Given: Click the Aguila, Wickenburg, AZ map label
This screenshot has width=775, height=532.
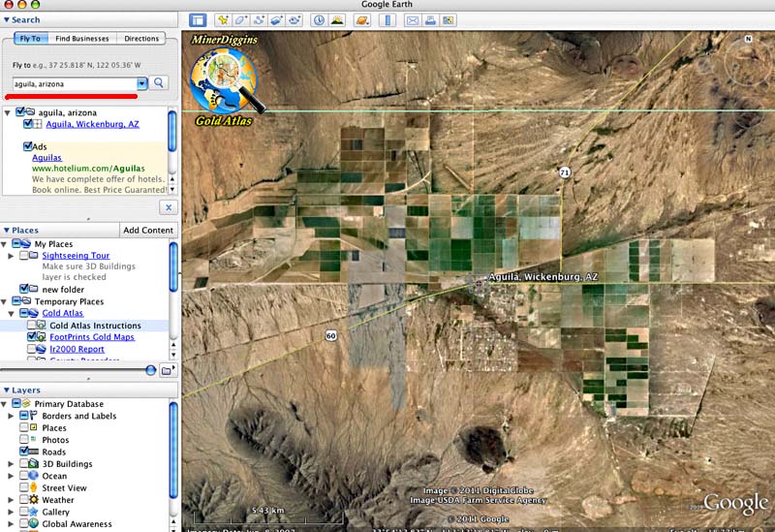Looking at the screenshot, I should [x=543, y=277].
